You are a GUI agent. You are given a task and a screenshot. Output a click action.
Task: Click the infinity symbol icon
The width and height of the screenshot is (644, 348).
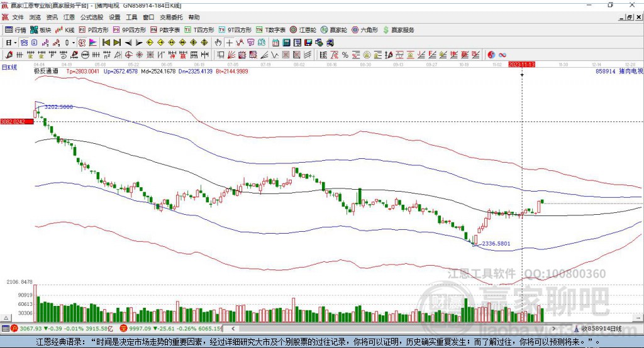pos(502,55)
